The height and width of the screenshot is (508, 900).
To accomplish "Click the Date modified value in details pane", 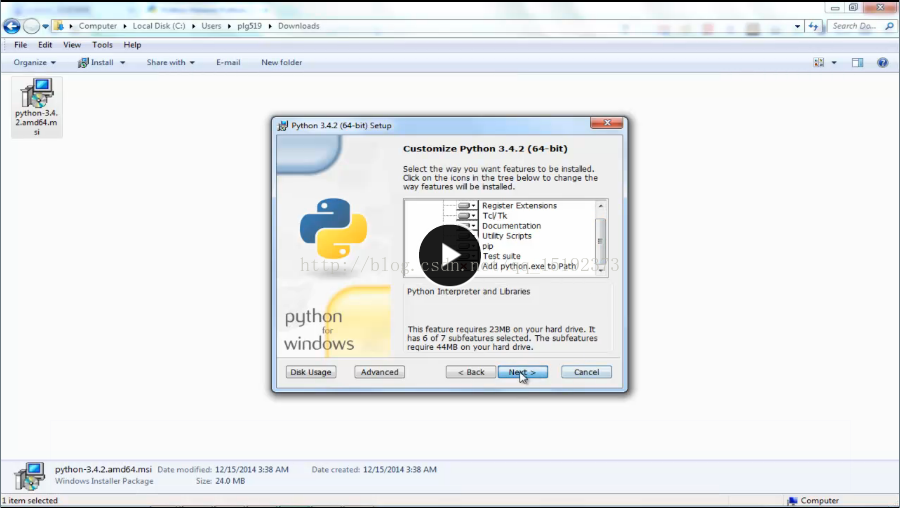I will pos(251,469).
